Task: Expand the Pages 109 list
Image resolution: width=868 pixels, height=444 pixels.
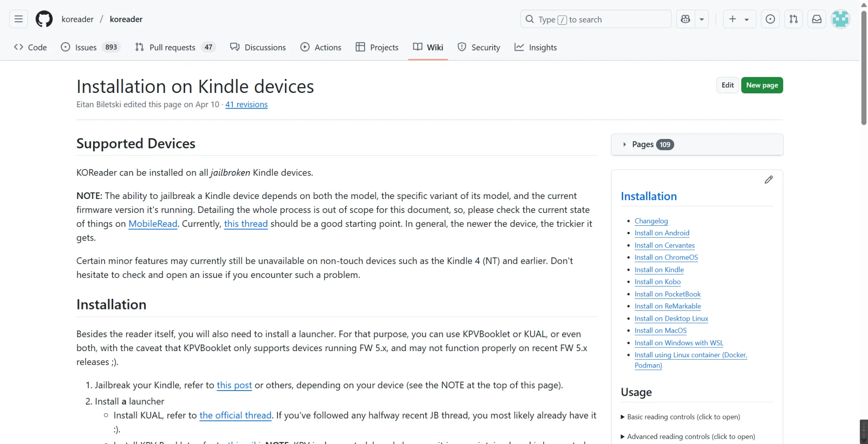Action: pyautogui.click(x=697, y=144)
